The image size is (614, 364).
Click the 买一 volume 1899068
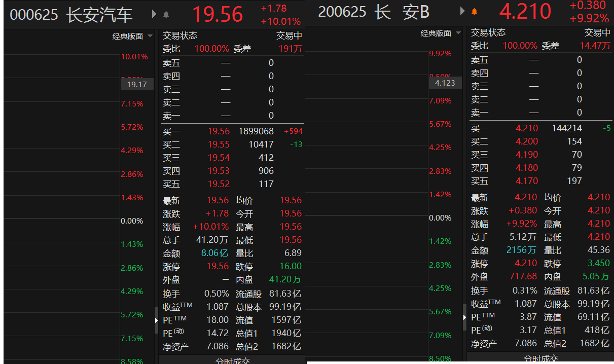(x=256, y=131)
